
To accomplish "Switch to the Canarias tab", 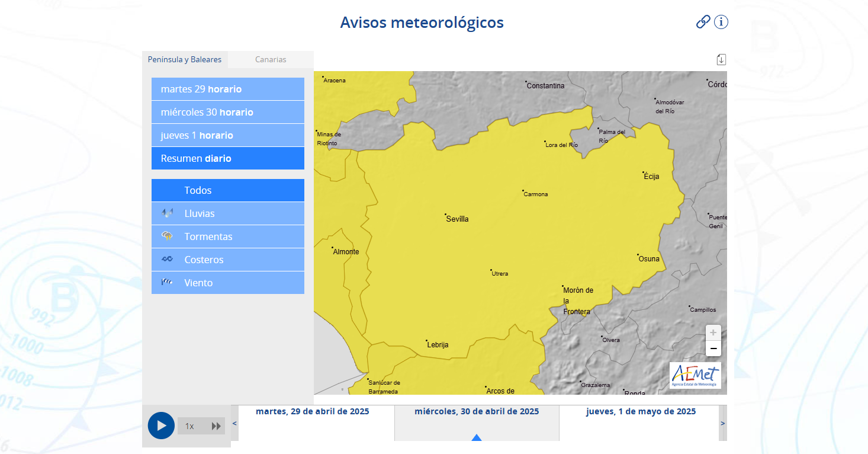I will click(270, 59).
